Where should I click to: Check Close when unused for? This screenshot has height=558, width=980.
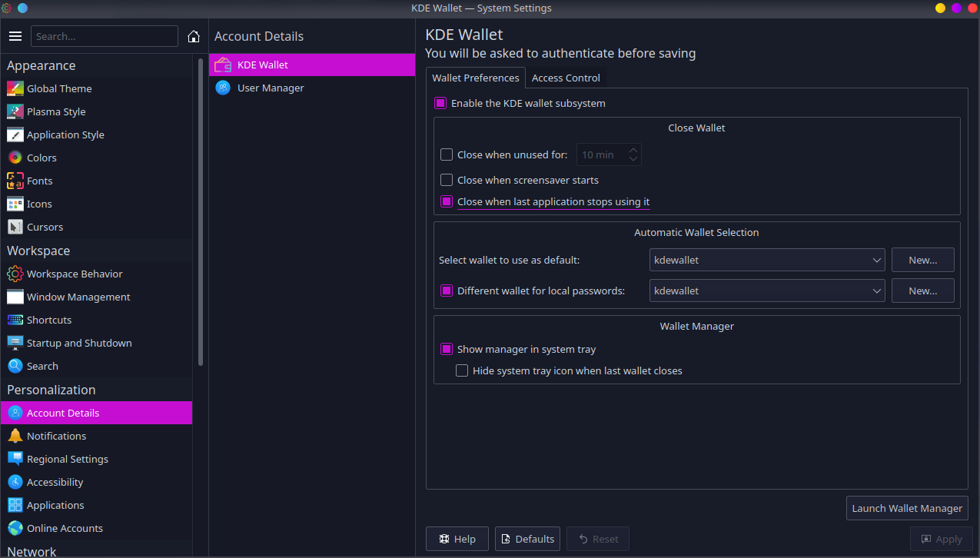tap(447, 154)
